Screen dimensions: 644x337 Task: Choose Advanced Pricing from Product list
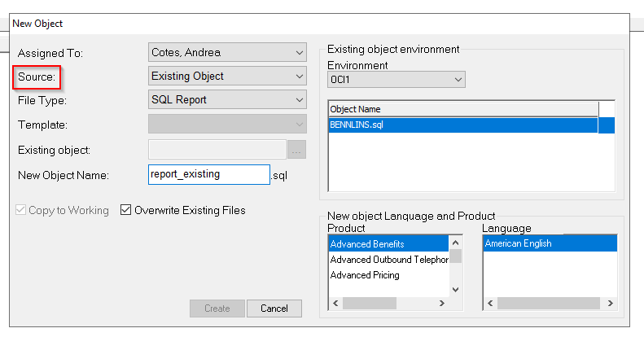tap(388, 275)
